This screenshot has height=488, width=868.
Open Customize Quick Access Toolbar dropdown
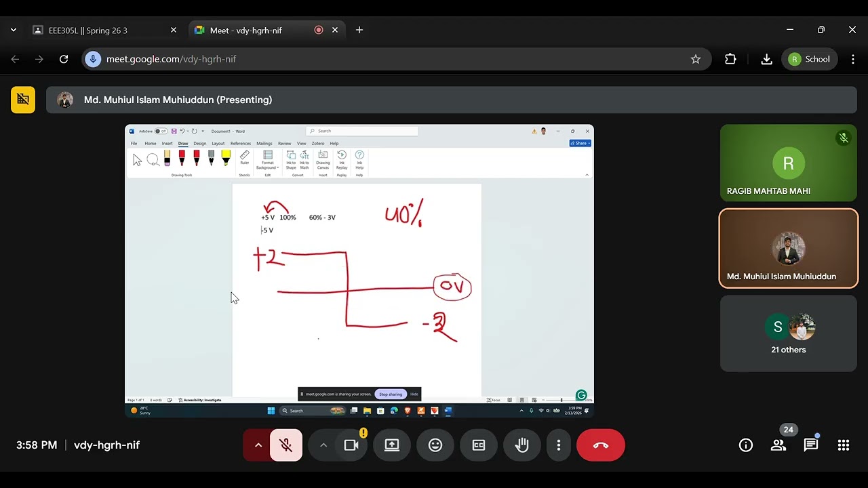tap(203, 131)
